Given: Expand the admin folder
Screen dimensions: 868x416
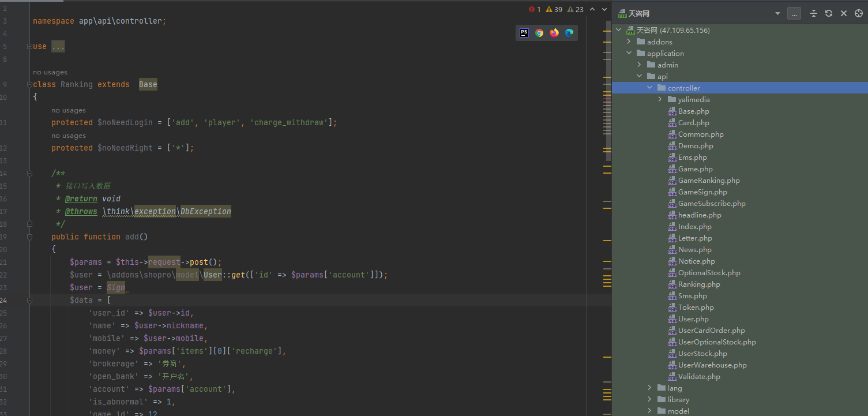Looking at the screenshot, I should pos(640,65).
